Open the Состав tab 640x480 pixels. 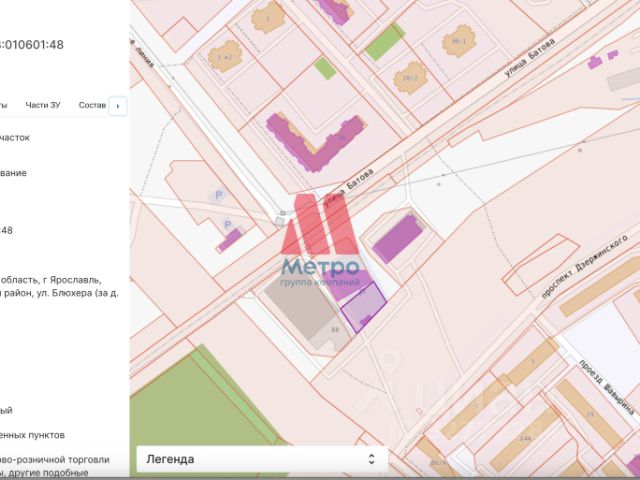point(92,105)
